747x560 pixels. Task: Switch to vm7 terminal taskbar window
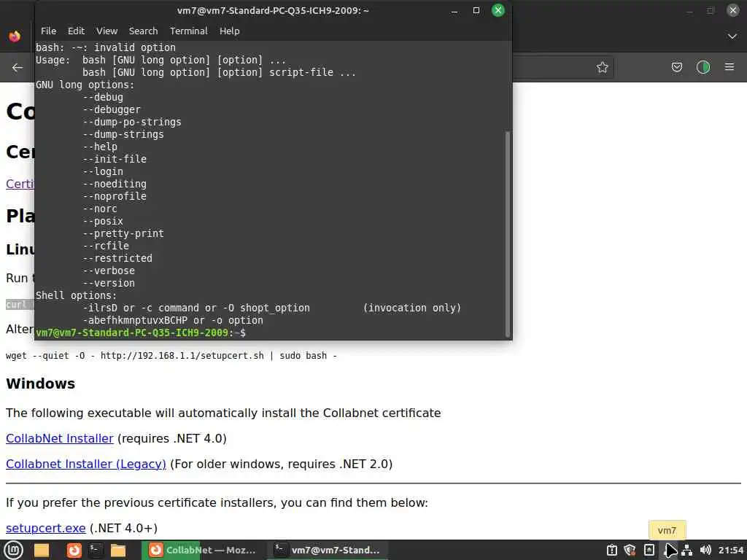pyautogui.click(x=328, y=550)
